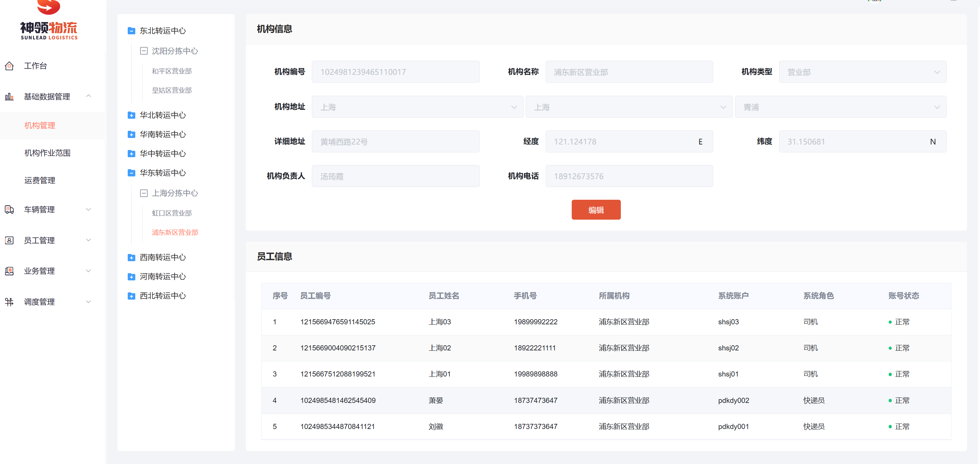Click employee number 1024985344870841121
Screen dimensions: 980x464
pyautogui.click(x=338, y=427)
